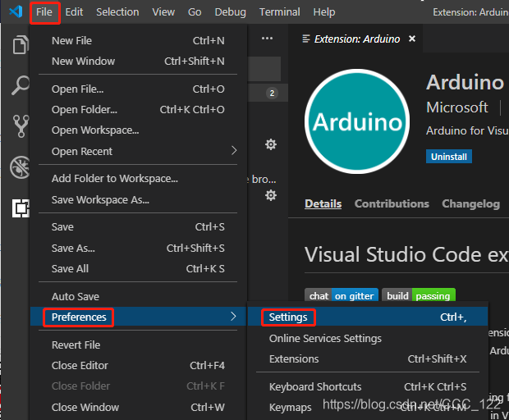This screenshot has width=509, height=420.
Task: Click the Uninstall button
Action: pyautogui.click(x=448, y=157)
